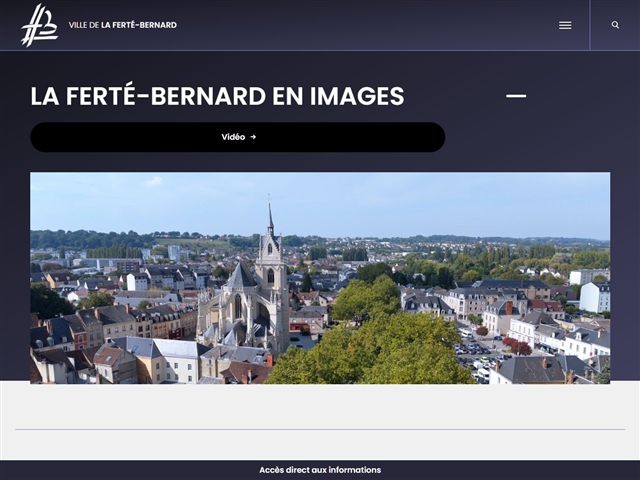Viewport: 640px width, 480px height.
Task: Open the search magnifier icon
Action: point(615,25)
